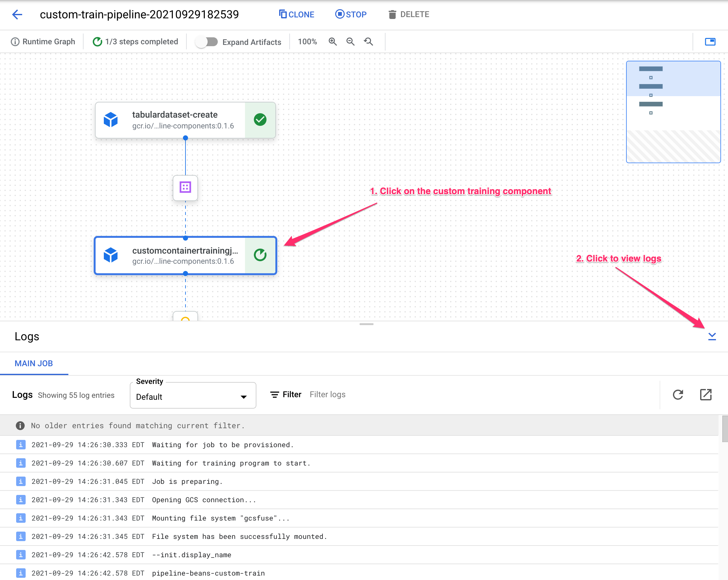Viewport: 728px width, 580px height.
Task: Click the green checkmark success icon on tabulardataset
Action: pos(260,119)
